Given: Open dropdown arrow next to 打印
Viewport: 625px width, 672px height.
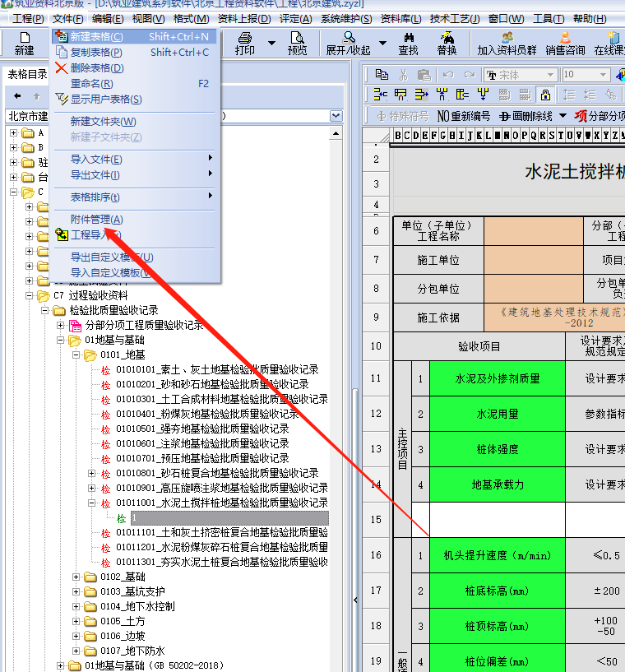Looking at the screenshot, I should coord(271,43).
